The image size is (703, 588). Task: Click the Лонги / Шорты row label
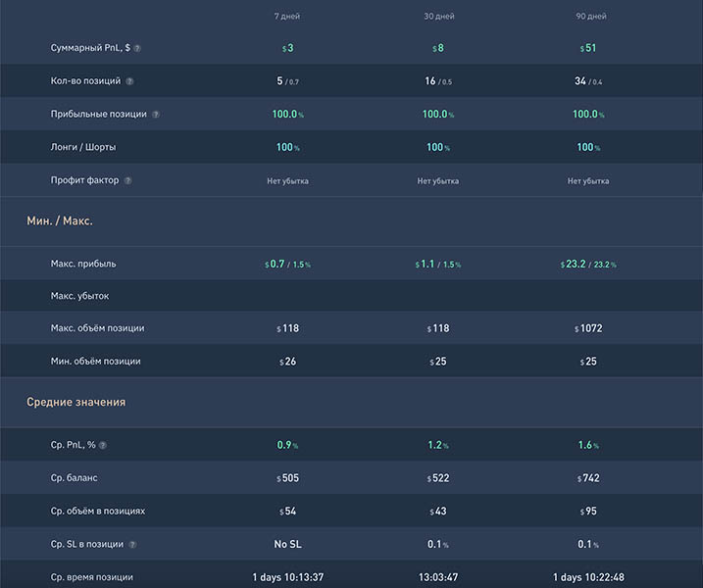tap(83, 147)
